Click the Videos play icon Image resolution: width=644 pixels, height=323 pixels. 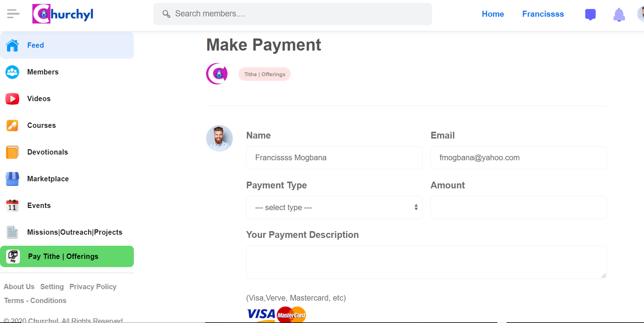click(12, 99)
